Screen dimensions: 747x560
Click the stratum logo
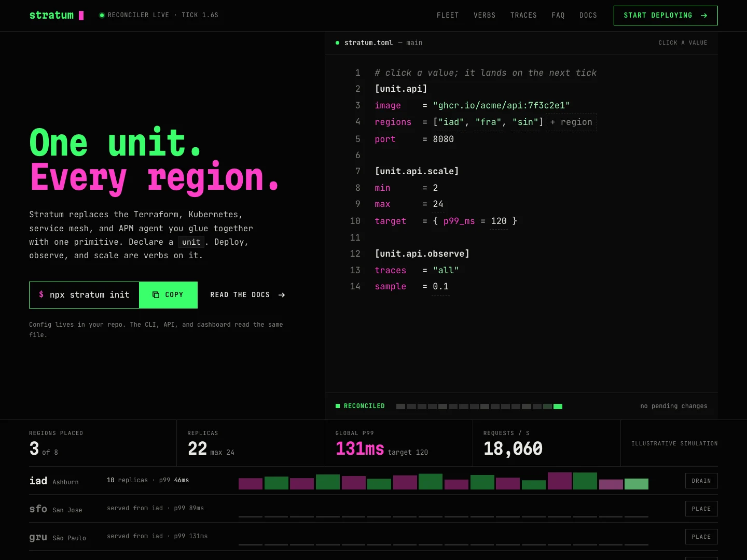[x=56, y=15]
